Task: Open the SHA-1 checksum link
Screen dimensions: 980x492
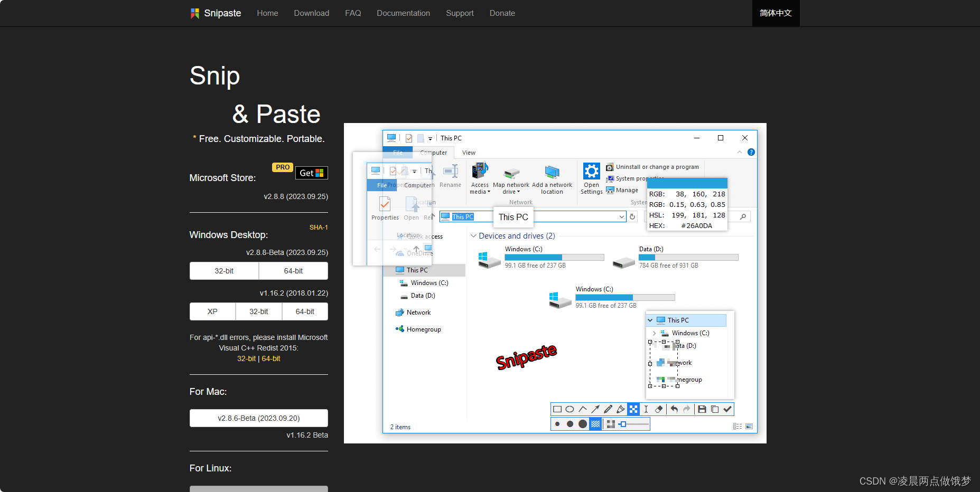Action: (x=319, y=228)
